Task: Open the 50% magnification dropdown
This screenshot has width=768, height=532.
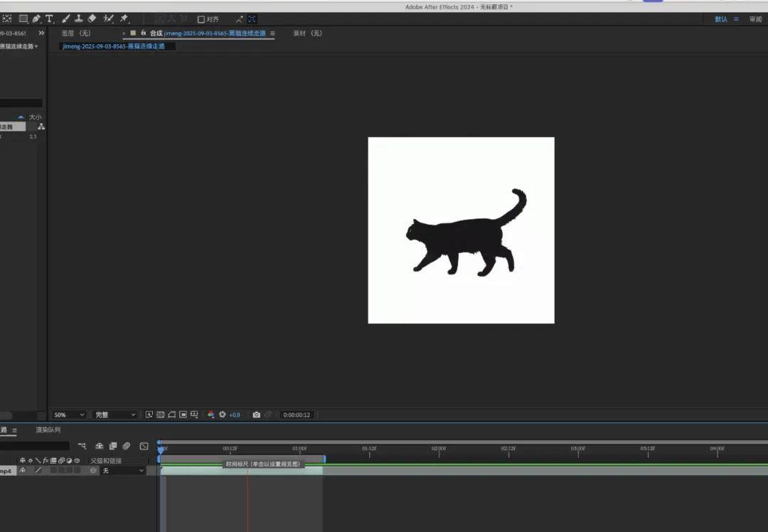Action: pos(68,415)
